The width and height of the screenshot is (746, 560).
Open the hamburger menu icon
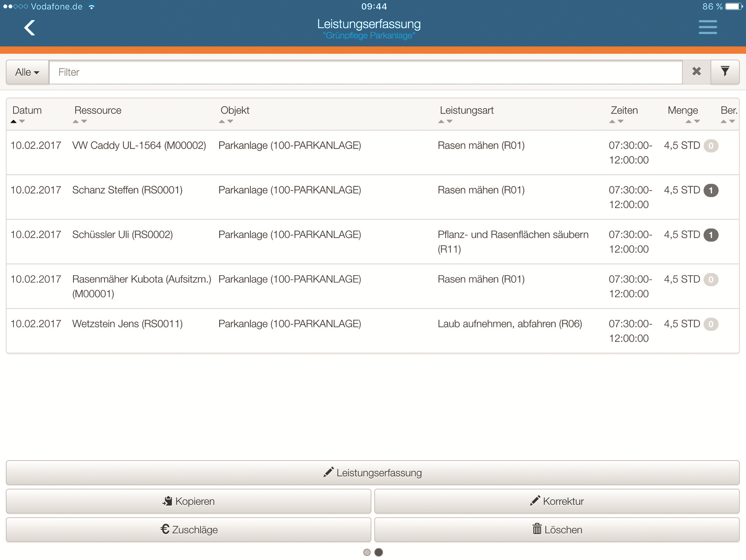click(707, 27)
